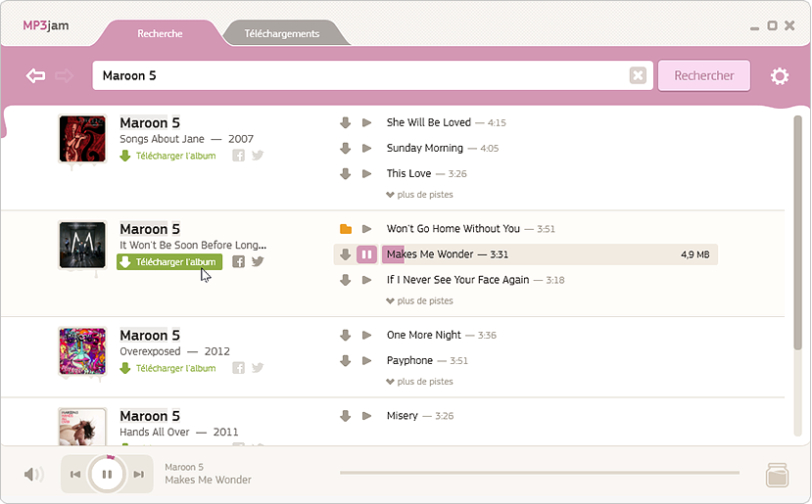Open Songs About Jane album cover
This screenshot has height=504, width=812.
pyautogui.click(x=82, y=139)
